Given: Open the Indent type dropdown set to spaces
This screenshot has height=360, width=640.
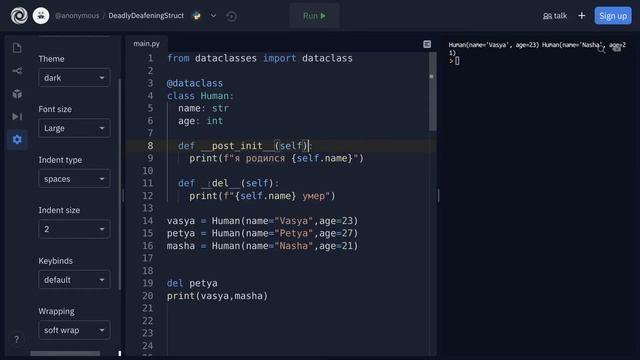Looking at the screenshot, I should [x=74, y=179].
